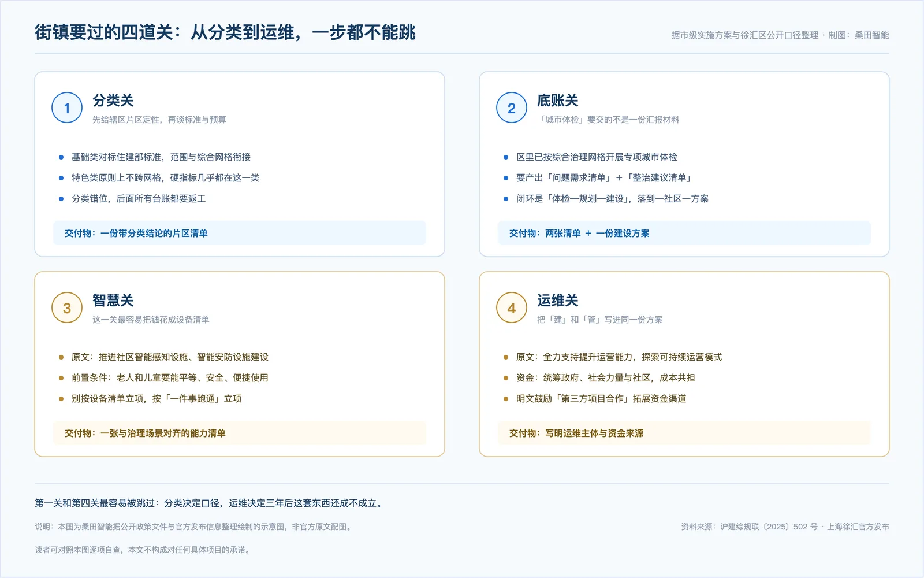Click deliverable bar 写明运维主体与资金来源

coord(684,433)
